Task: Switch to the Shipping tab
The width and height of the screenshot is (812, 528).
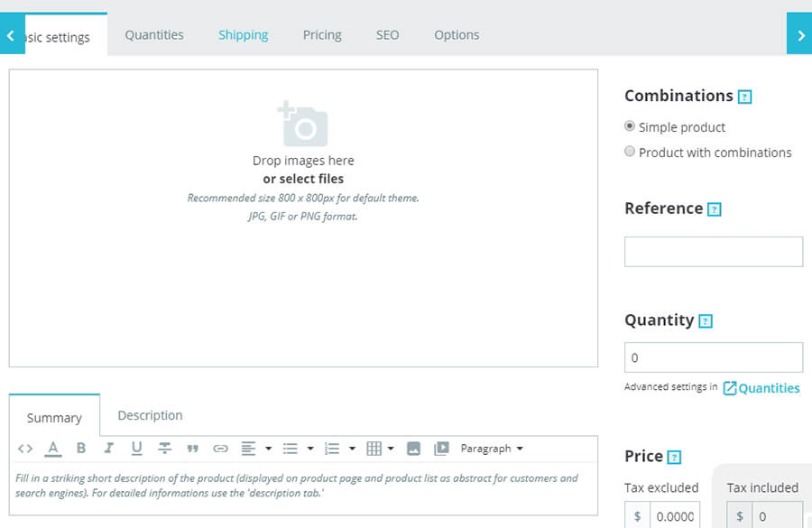Action: [243, 34]
